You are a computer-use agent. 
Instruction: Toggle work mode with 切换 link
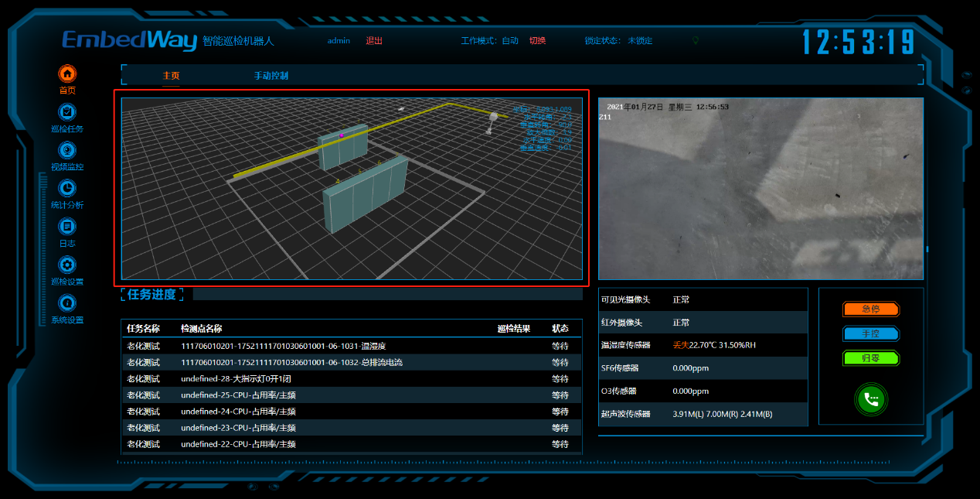click(537, 41)
